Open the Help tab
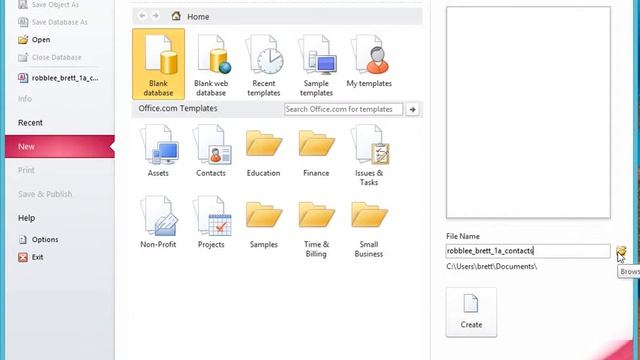Image resolution: width=640 pixels, height=360 pixels. pyautogui.click(x=26, y=218)
